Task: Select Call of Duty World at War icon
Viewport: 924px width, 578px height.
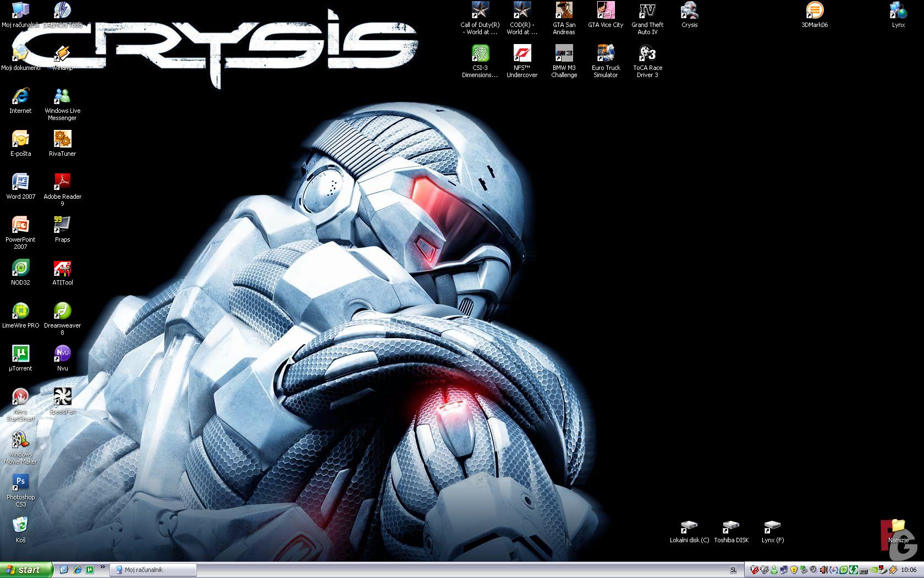Action: click(x=480, y=18)
